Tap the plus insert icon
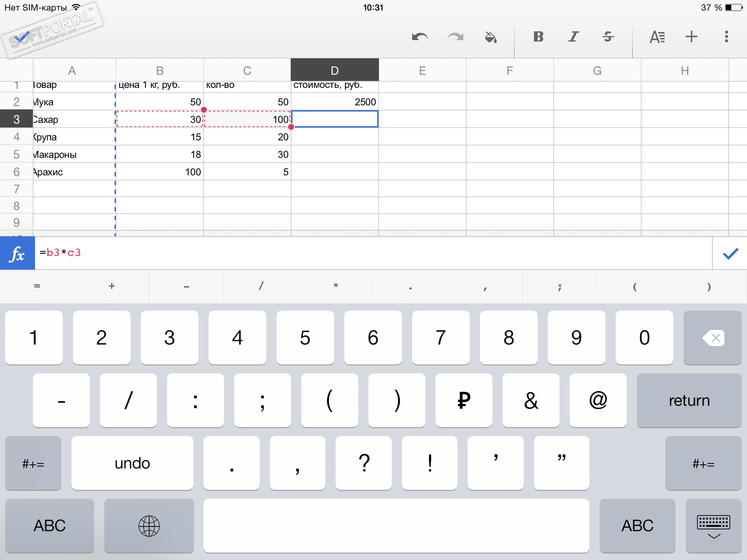Screen dimensions: 747x560 [691, 37]
